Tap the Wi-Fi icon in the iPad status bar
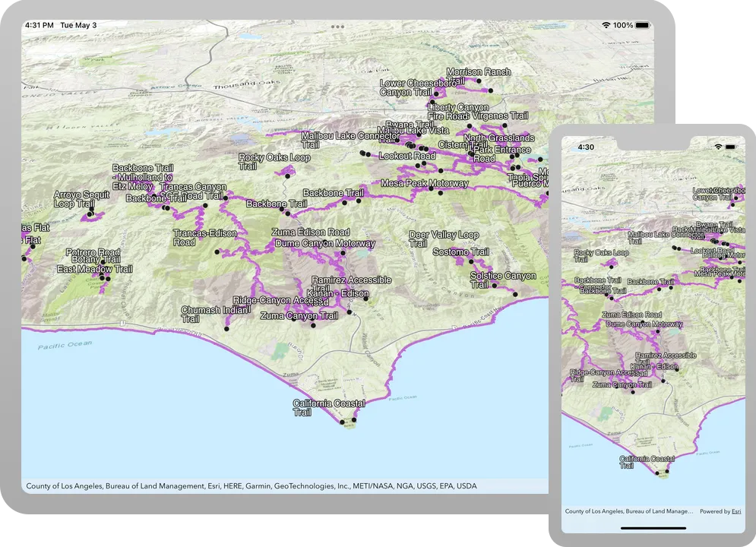 606,25
